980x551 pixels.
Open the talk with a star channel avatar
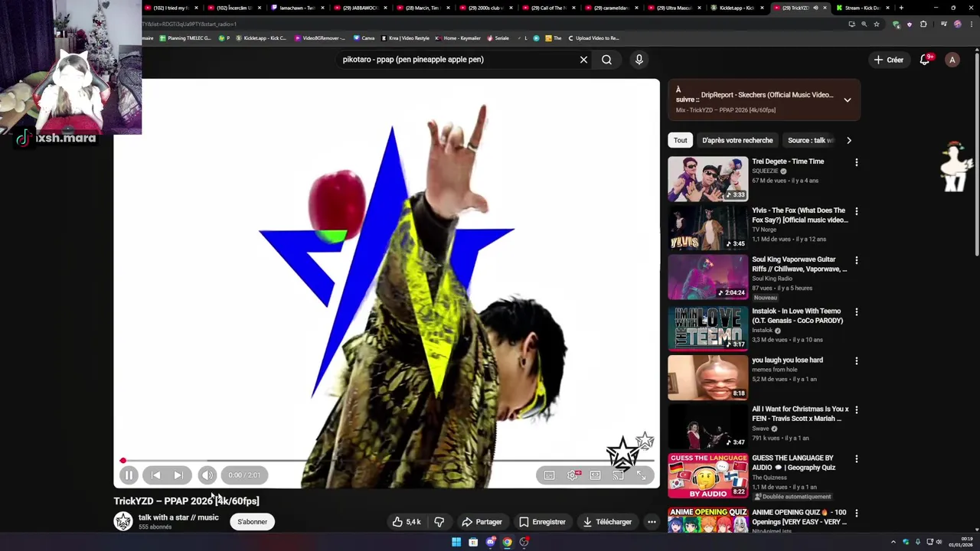coord(123,522)
